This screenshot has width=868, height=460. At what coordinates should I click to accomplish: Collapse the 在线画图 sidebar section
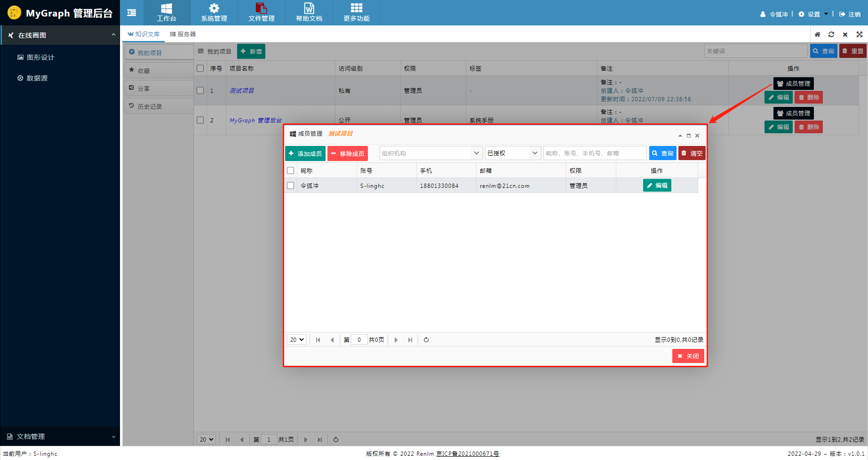(60, 35)
